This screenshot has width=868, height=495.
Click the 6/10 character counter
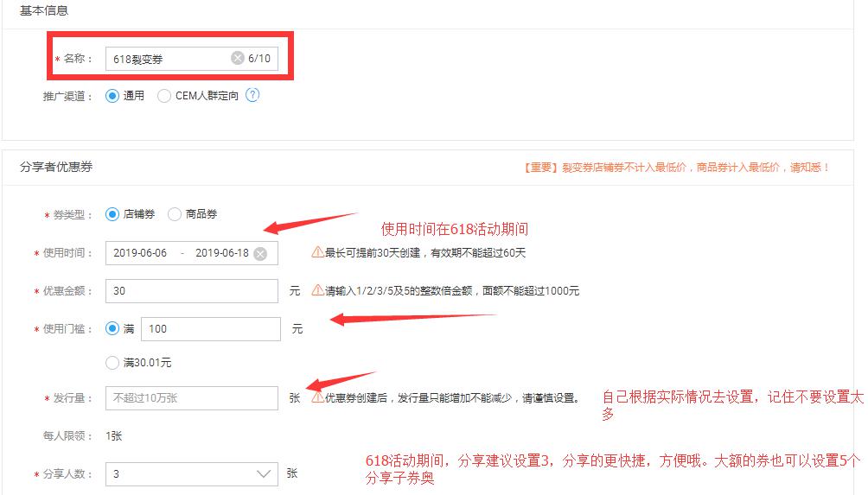point(259,58)
